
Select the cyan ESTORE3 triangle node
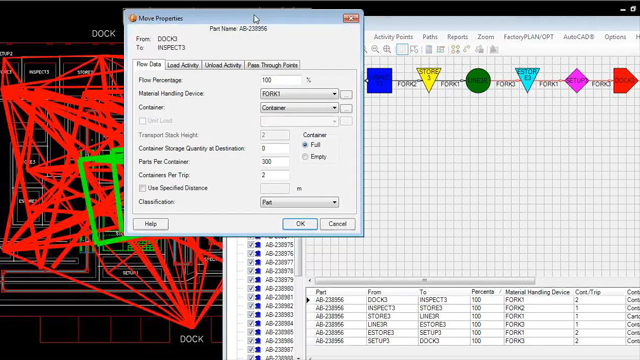click(527, 78)
